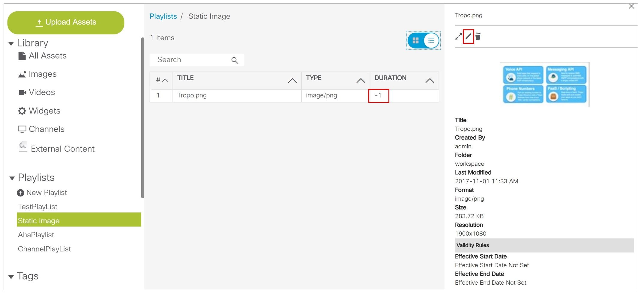The height and width of the screenshot is (296, 644).
Task: Sort table by the Duration column
Action: point(429,80)
